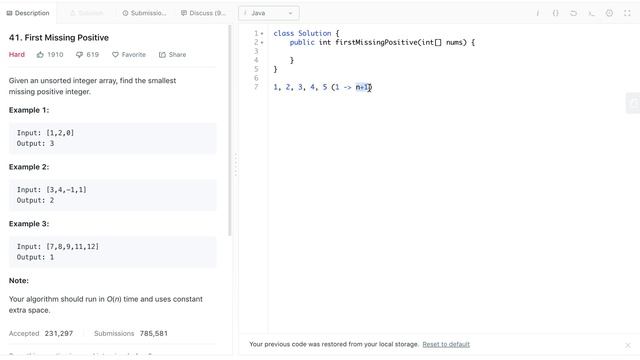
Task: Open editor settings clock-shaped icon
Action: click(x=609, y=13)
